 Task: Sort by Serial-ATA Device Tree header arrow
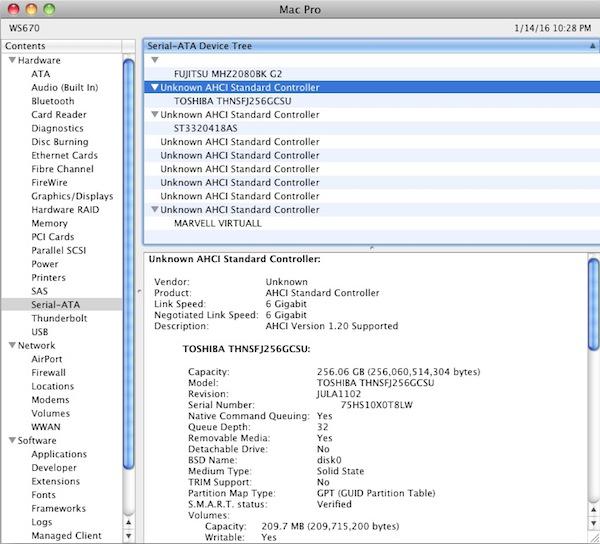(592, 46)
